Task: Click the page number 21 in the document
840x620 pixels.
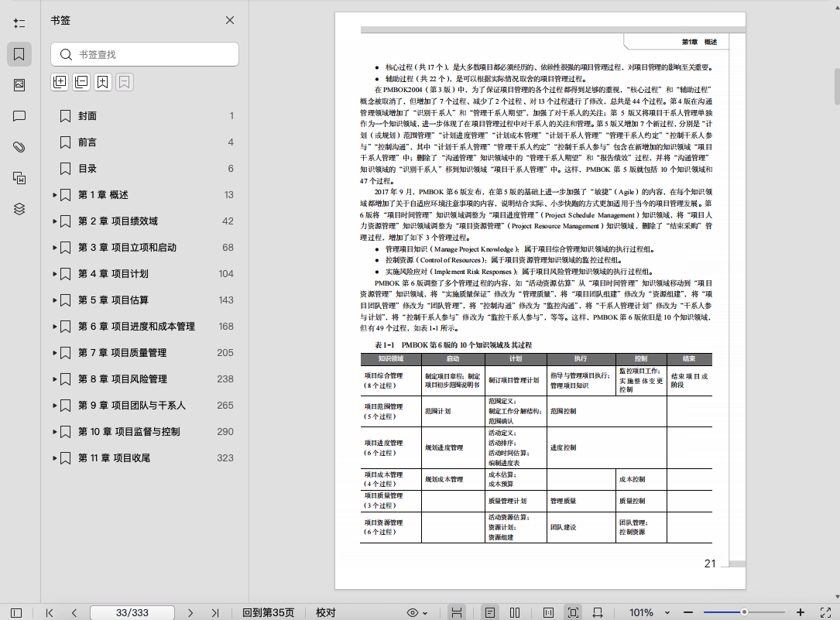Action: coord(710,563)
